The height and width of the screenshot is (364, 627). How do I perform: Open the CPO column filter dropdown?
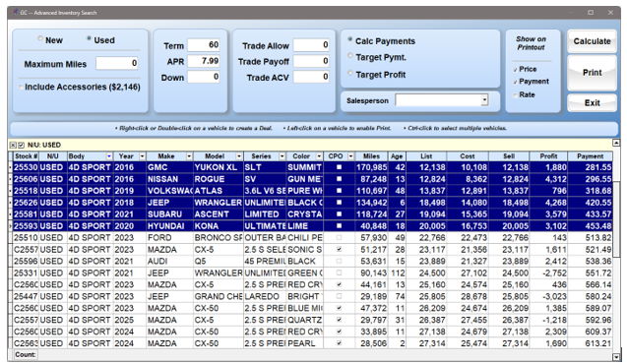point(350,156)
